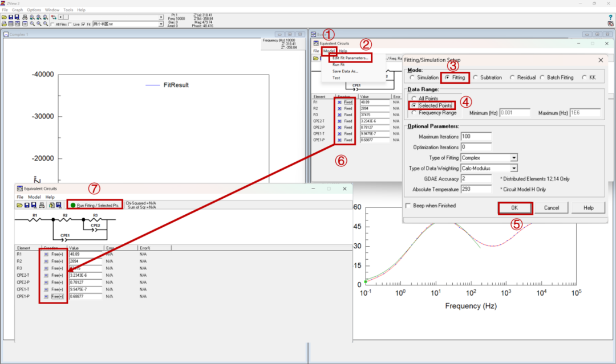Screen dimensions: 616x364
Task: Click Maximum Iterations input field
Action: (x=476, y=137)
